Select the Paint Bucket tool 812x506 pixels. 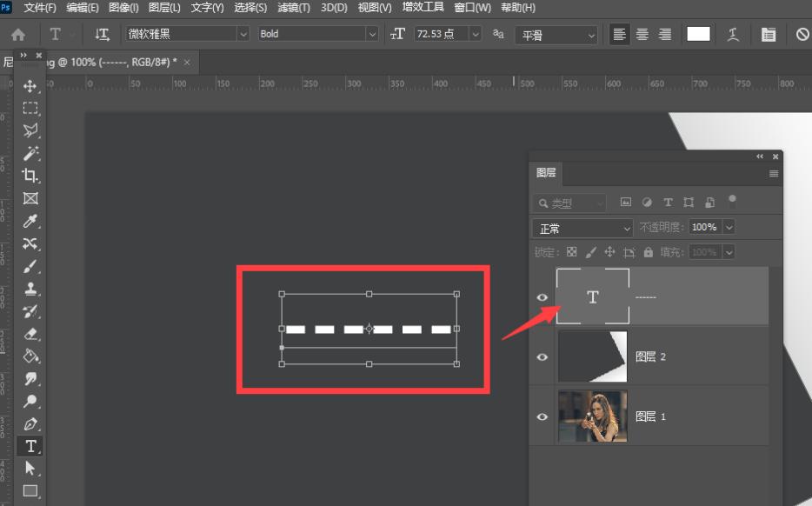point(30,356)
